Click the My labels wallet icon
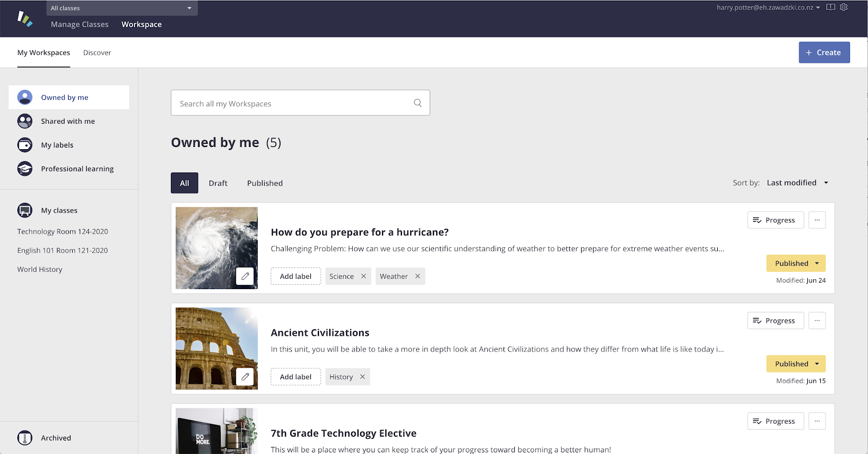This screenshot has width=868, height=454. point(25,145)
